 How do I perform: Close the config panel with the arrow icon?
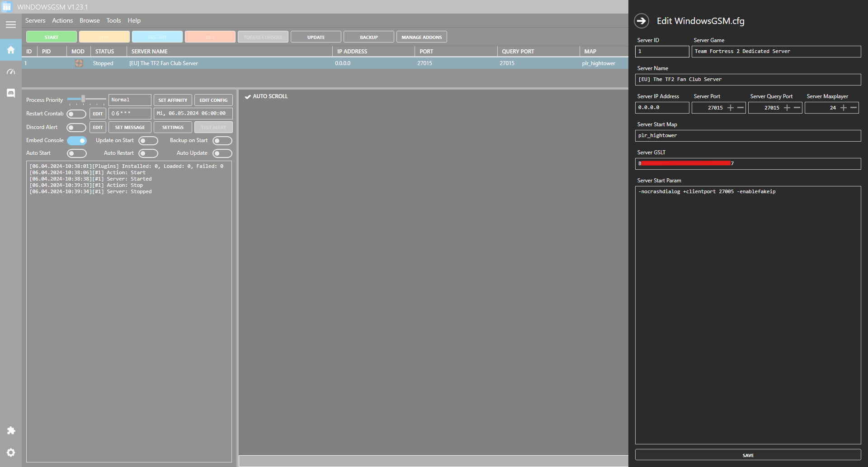[642, 21]
